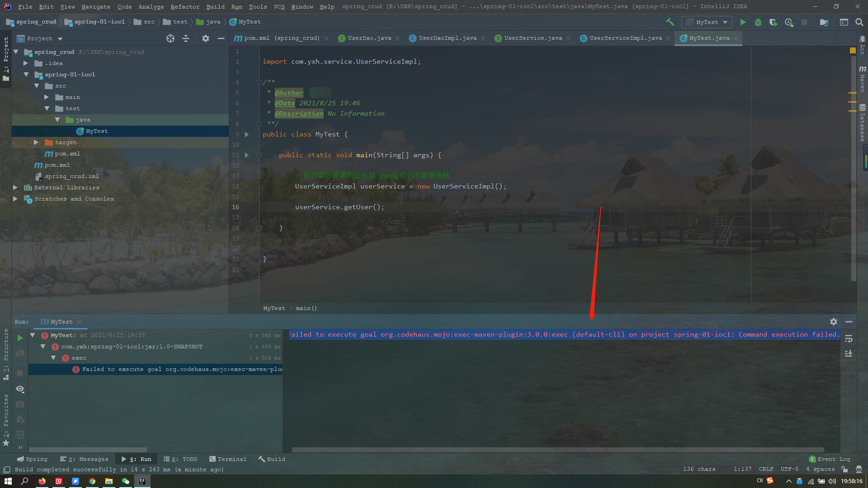Viewport: 868px width, 488px height.
Task: Click locate file target icon in Project panel
Action: (x=170, y=38)
